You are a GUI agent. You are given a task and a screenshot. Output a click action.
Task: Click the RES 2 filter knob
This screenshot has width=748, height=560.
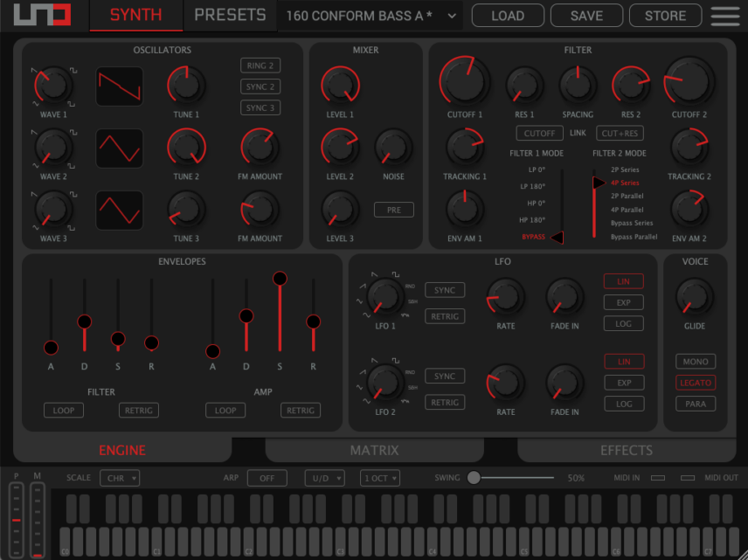click(x=631, y=86)
